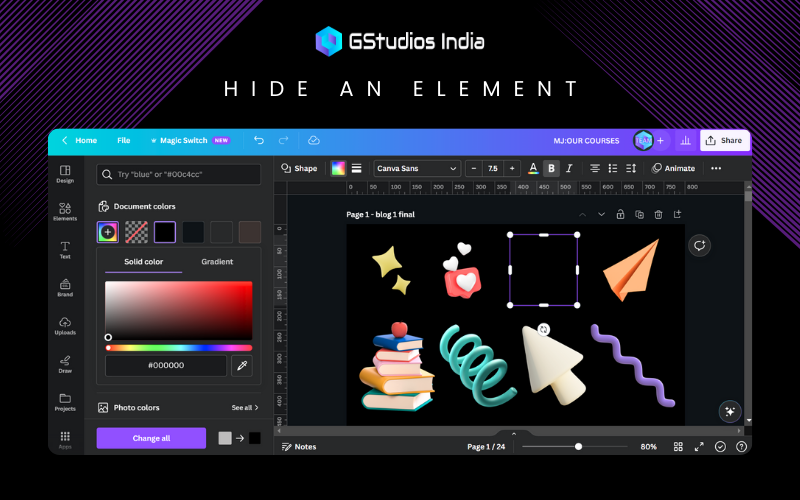Open the text color A icon
The image size is (800, 500).
(533, 168)
